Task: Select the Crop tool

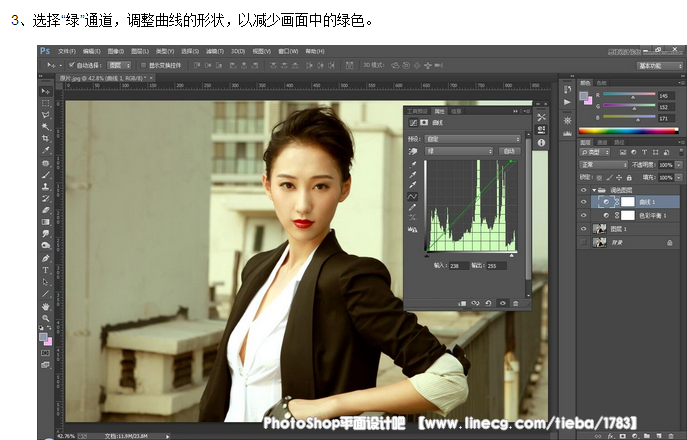Action: click(46, 138)
